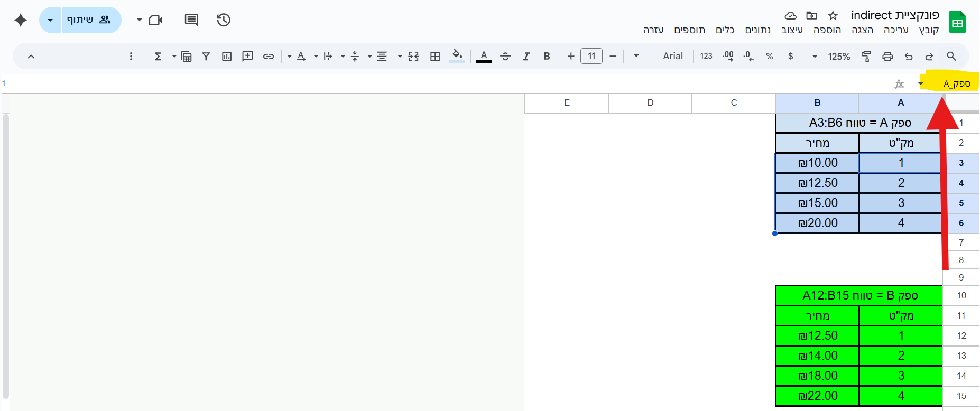
Task: Format as percent with the % icon
Action: click(x=770, y=56)
